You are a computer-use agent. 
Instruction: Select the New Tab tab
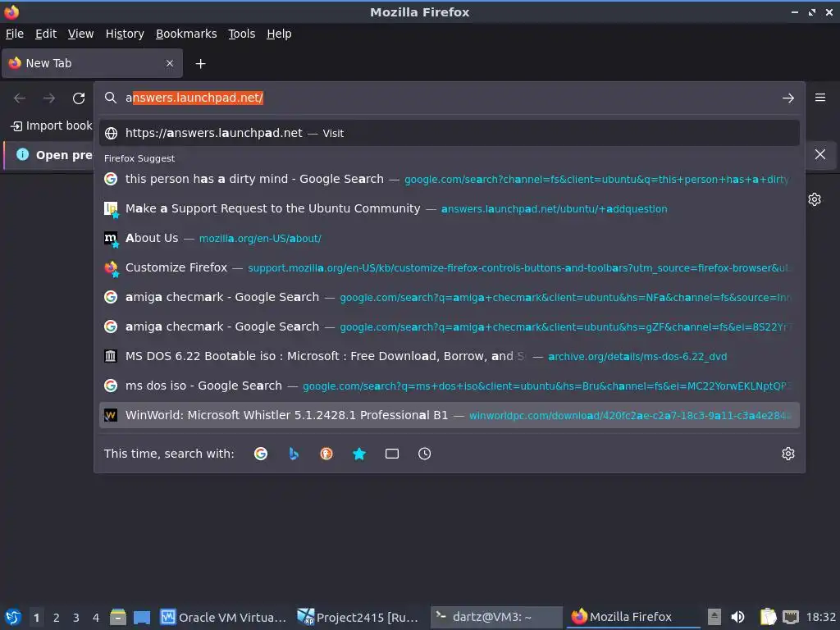(92, 63)
